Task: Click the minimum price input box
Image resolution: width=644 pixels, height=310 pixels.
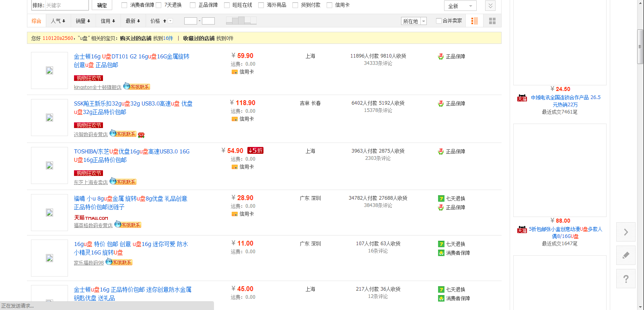Action: (191, 21)
